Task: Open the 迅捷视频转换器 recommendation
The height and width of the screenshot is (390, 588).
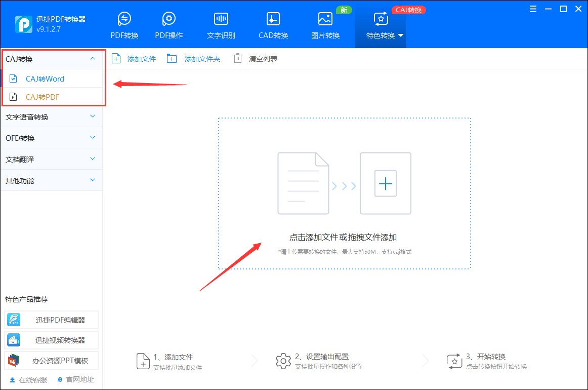Action: (52, 340)
